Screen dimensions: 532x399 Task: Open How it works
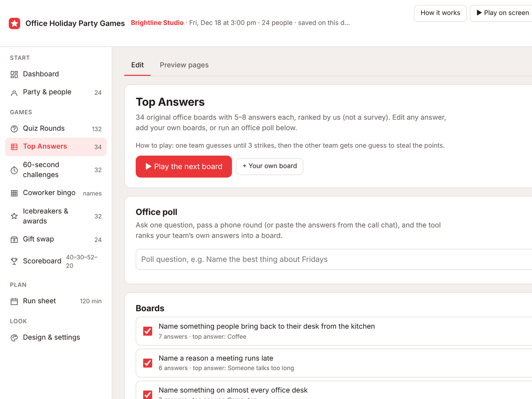[440, 13]
